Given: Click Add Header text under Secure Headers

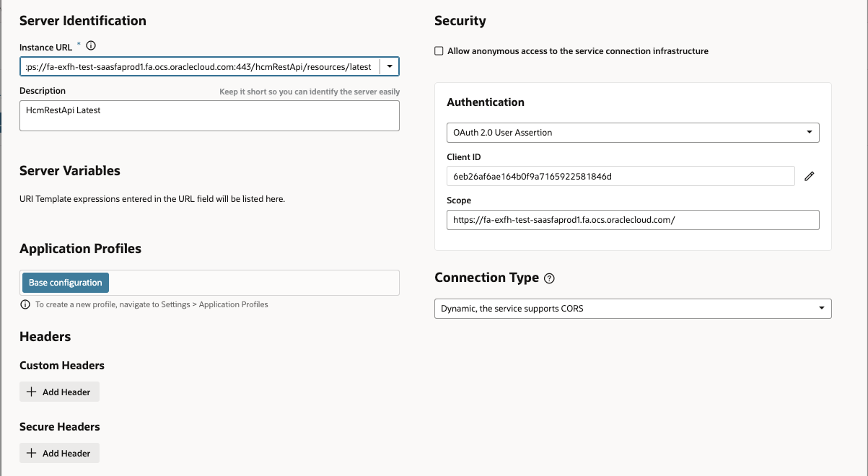Looking at the screenshot, I should point(66,454).
